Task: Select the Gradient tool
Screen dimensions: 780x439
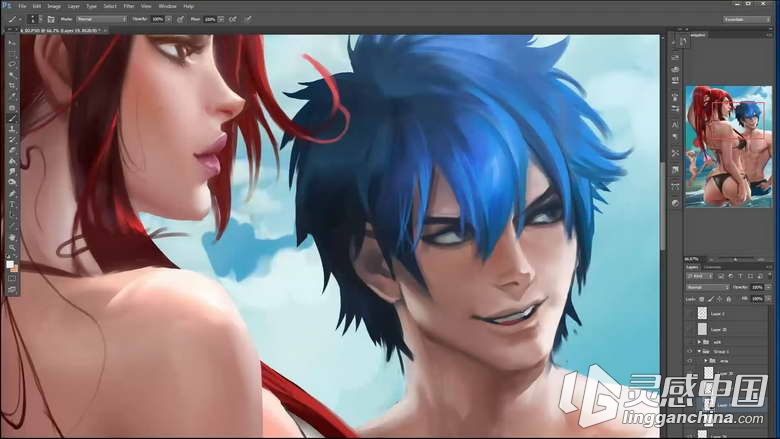Action: click(12, 162)
